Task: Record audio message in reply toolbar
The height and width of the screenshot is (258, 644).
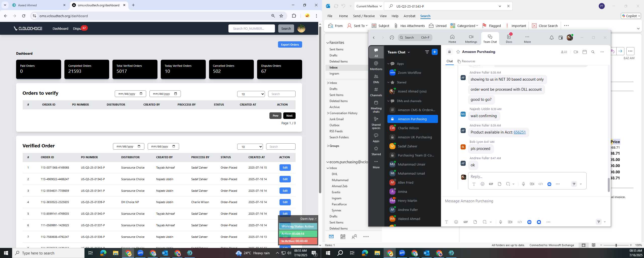Action: [523, 184]
